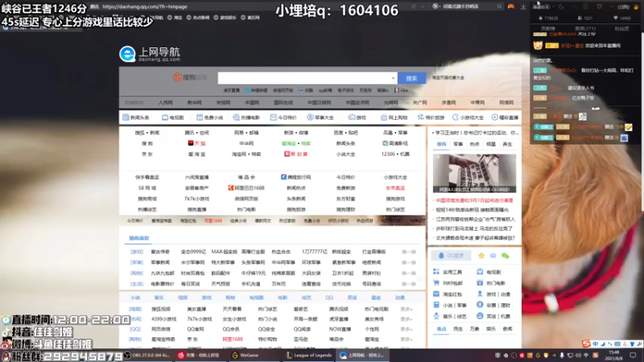
Task: Click the 腾讯 • 空间 link
Action: (196, 133)
